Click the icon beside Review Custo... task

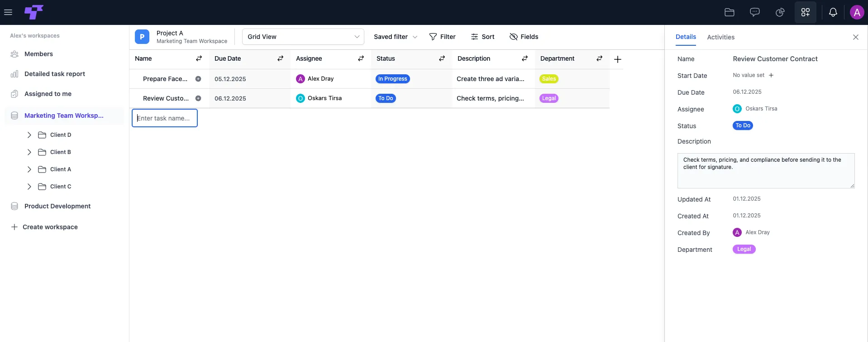pyautogui.click(x=198, y=98)
